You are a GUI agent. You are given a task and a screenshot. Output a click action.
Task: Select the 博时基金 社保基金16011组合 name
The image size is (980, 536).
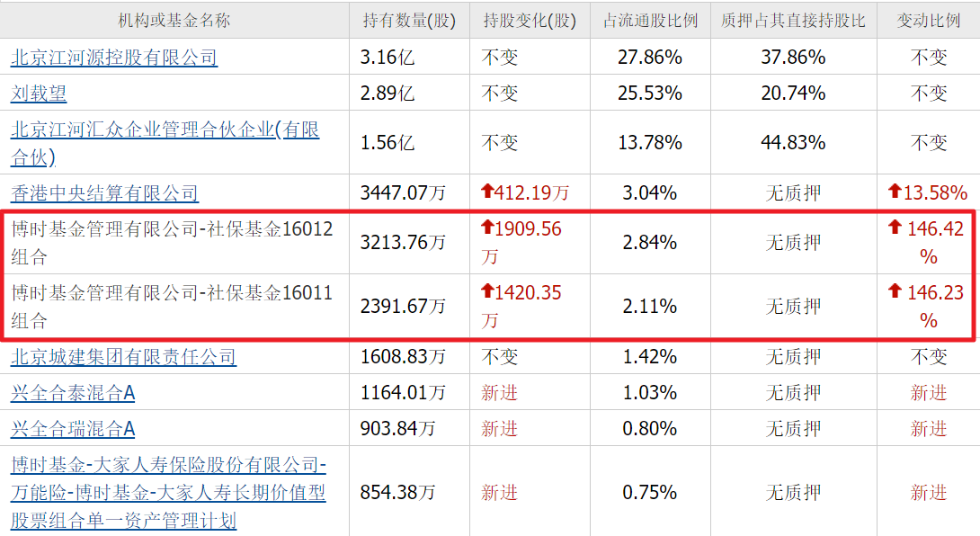coord(172,307)
